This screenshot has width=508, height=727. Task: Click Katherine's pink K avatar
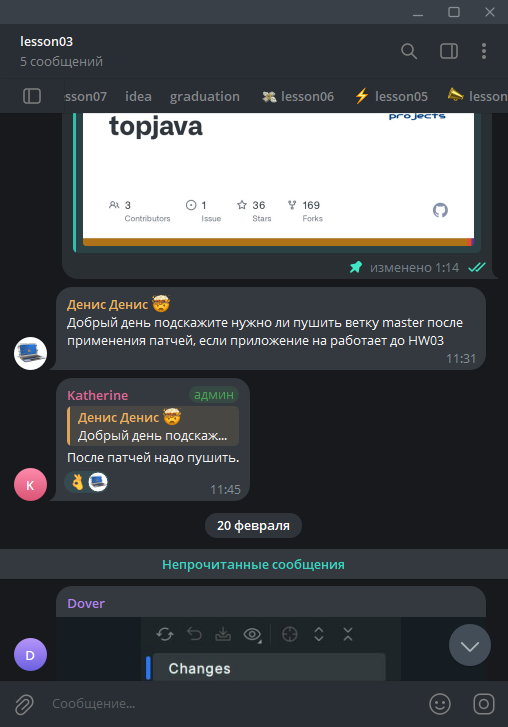[x=30, y=485]
